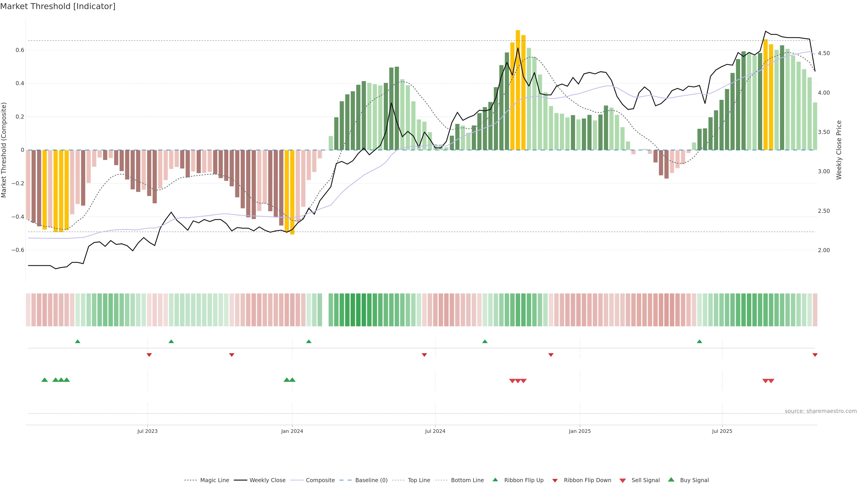This screenshot has height=488, width=868.
Task: Click the Buy Signal legend triangle icon
Action: click(671, 480)
